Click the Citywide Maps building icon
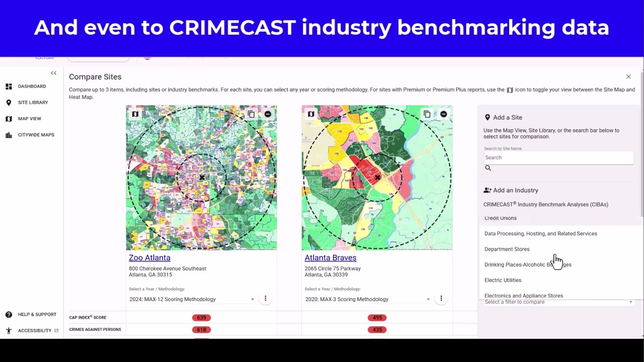The width and height of the screenshot is (644, 362). tap(9, 135)
